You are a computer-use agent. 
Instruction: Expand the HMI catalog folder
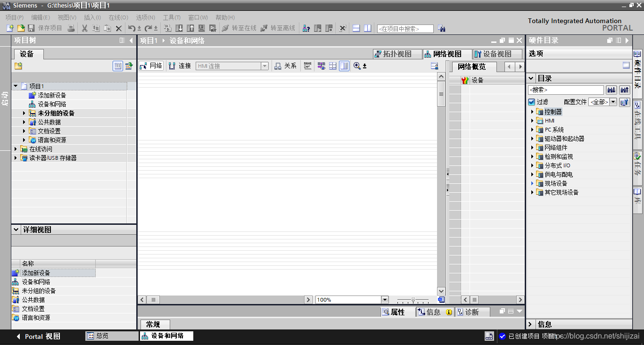click(533, 121)
